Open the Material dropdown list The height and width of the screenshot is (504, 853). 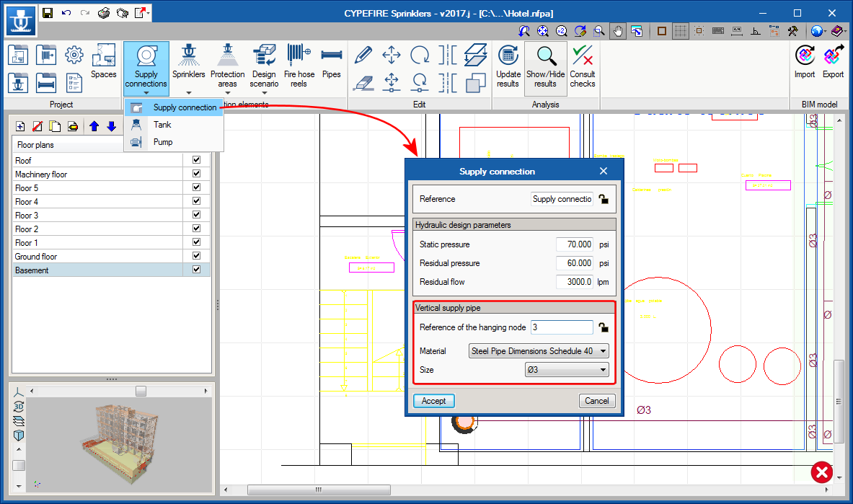pyautogui.click(x=539, y=351)
